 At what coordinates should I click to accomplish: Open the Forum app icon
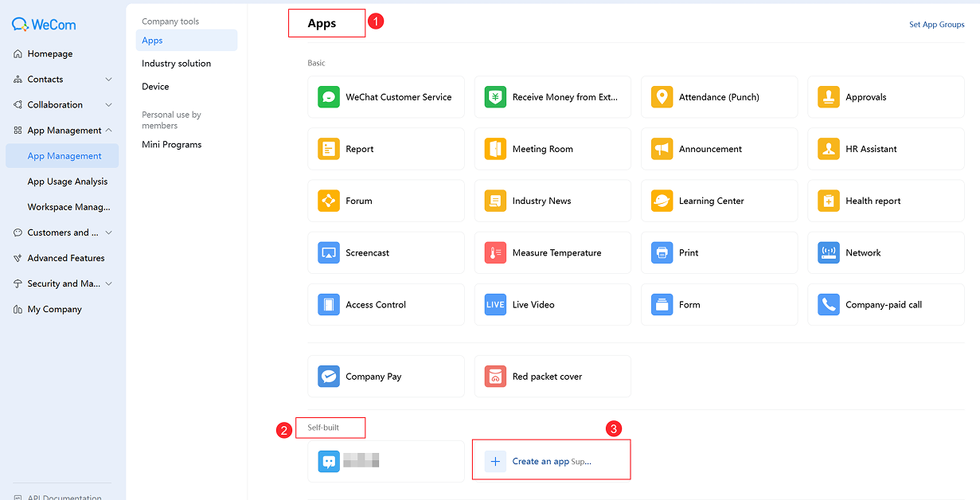click(329, 201)
